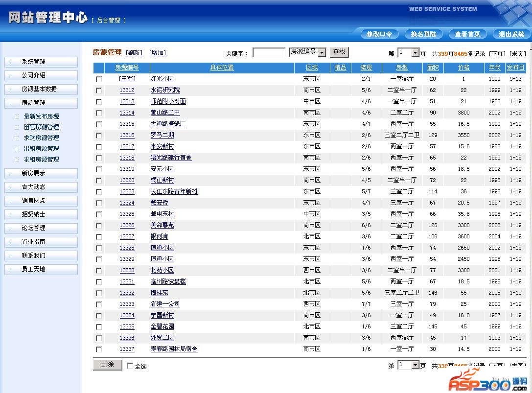Click the [刷新] link
The image size is (532, 393).
click(134, 53)
